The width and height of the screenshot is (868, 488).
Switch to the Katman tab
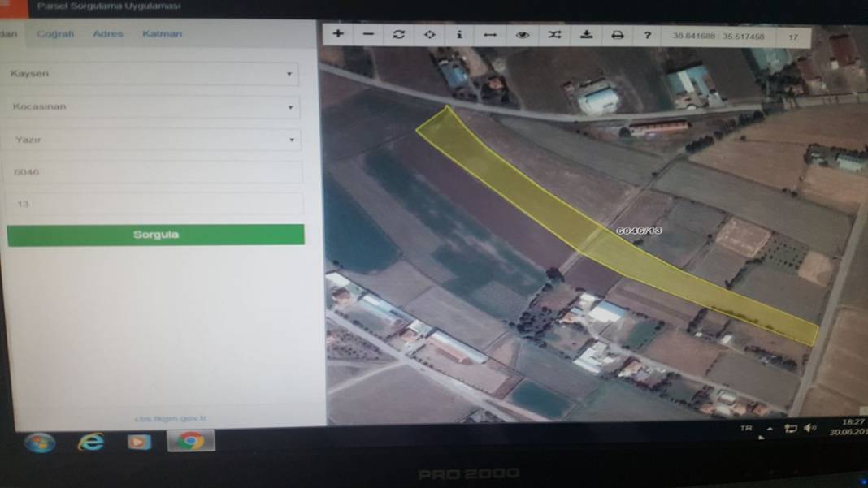[x=162, y=34]
